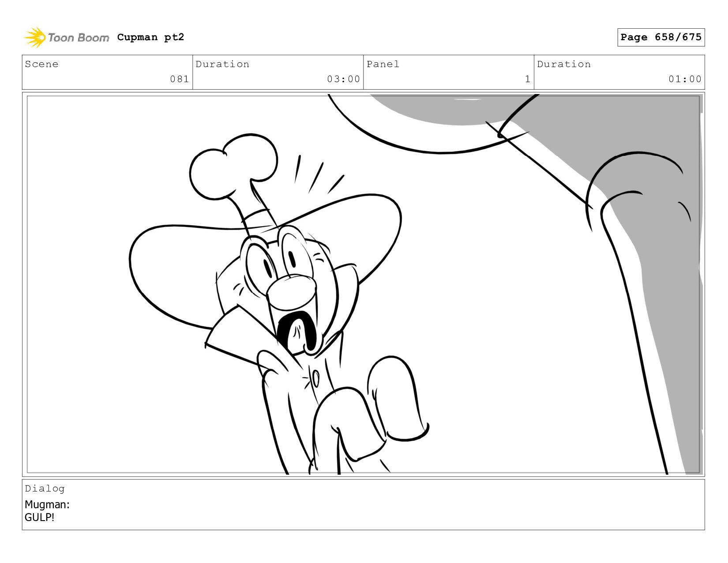Click the scene duration value '03:00'
Screen dimensions: 728x563
tap(344, 79)
